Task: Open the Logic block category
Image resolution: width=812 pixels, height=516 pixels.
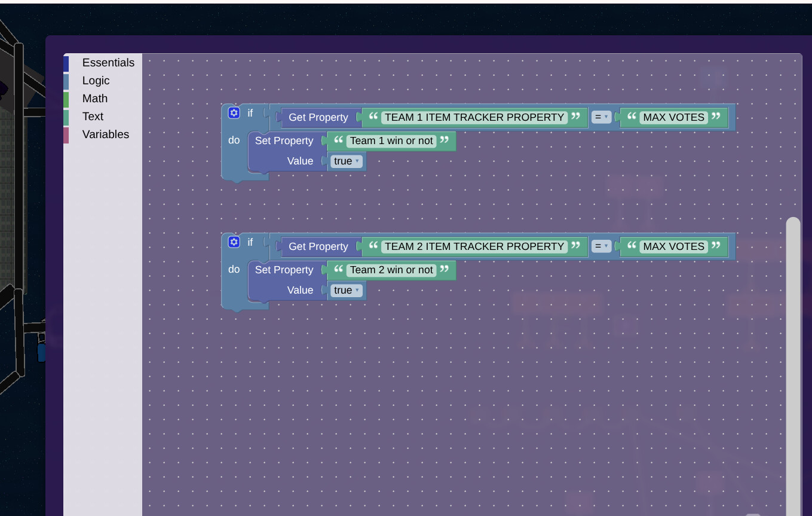Action: click(x=96, y=80)
